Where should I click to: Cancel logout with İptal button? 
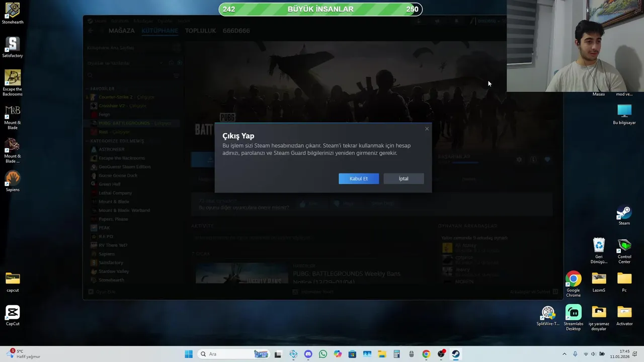(404, 178)
